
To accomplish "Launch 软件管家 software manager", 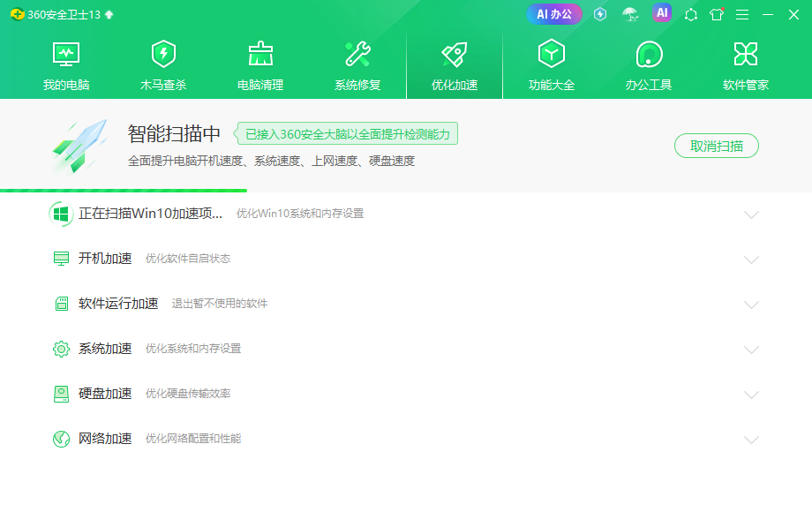I will pos(746,60).
